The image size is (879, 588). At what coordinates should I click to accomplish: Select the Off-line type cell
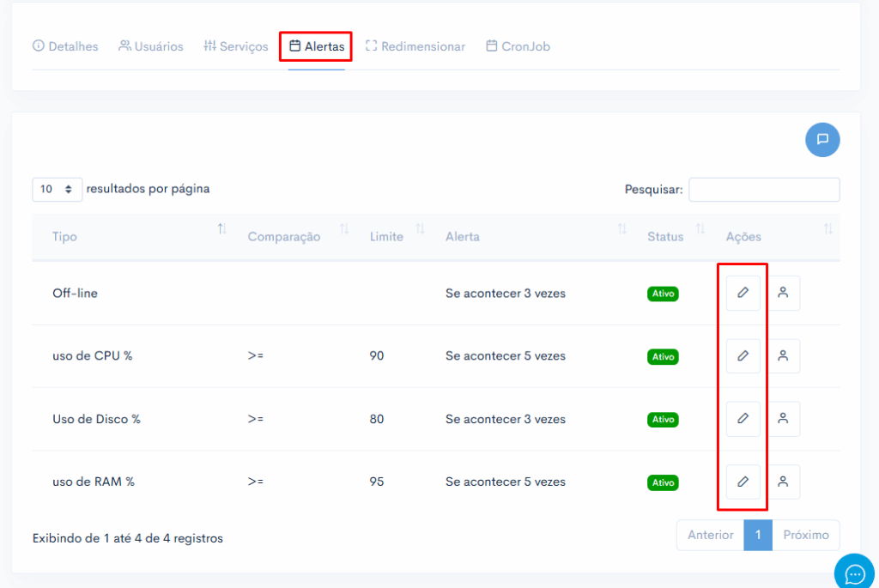[76, 294]
